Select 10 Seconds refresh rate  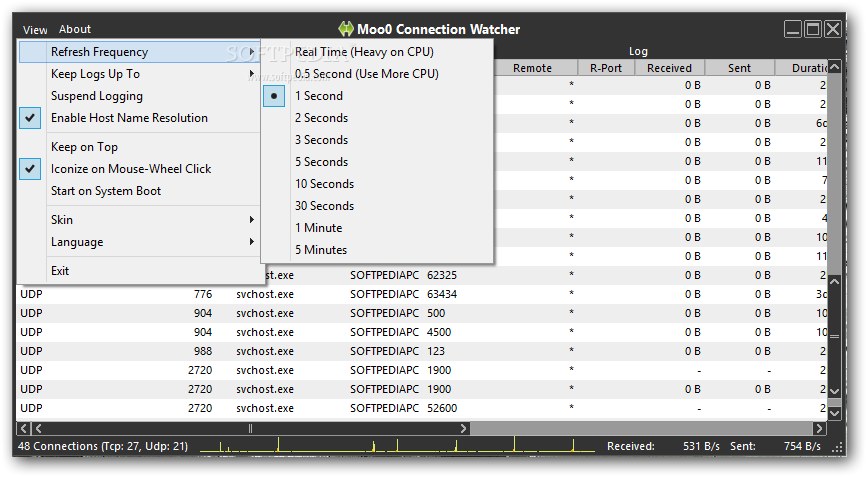click(377, 184)
